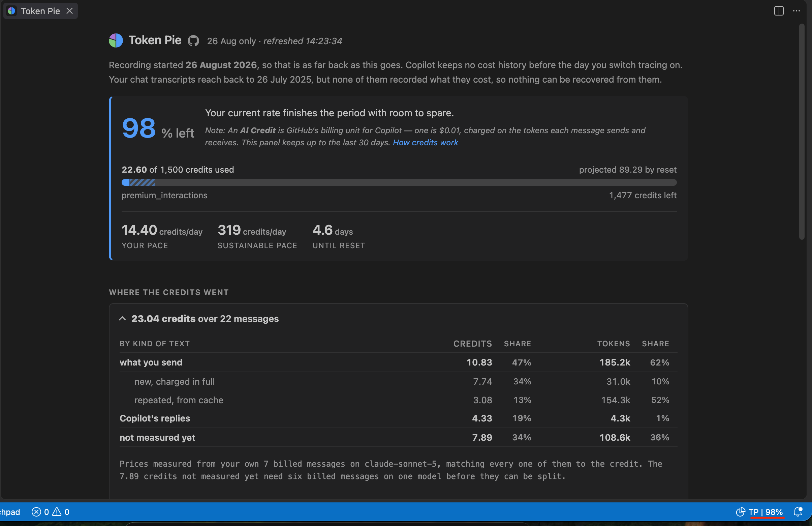Open the How credits work link

point(425,143)
